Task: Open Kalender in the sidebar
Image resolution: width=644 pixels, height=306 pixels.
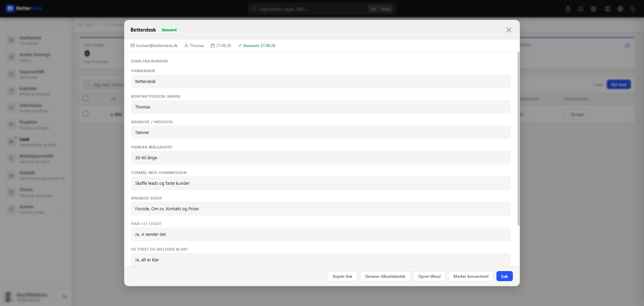Action: 35,91
